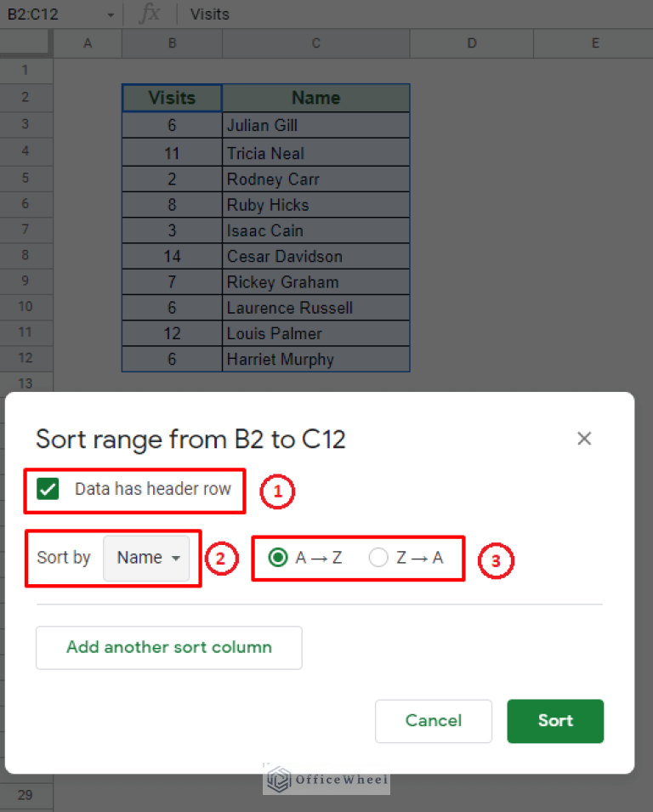Open the 'Sort by' Name dropdown
This screenshot has height=812, width=653.
pyautogui.click(x=148, y=559)
